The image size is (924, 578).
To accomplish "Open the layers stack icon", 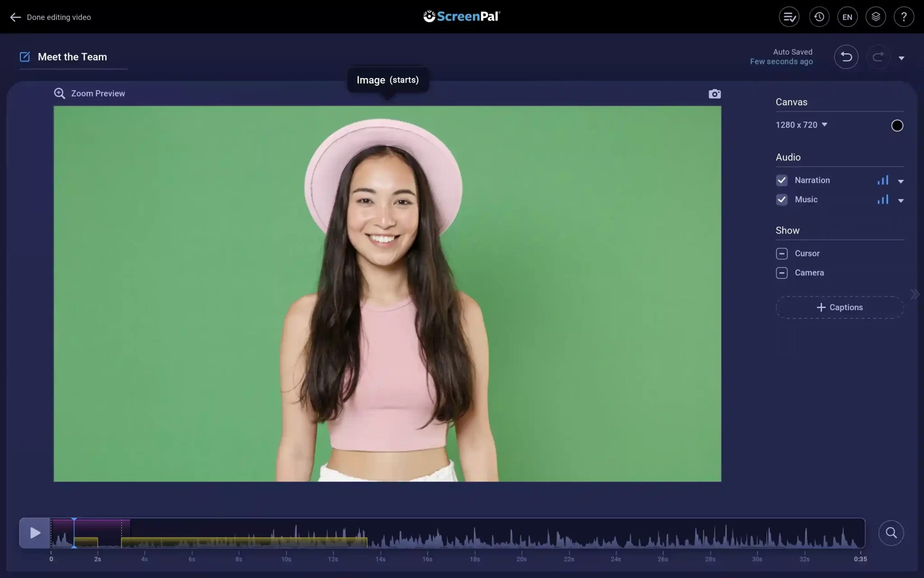I will pos(875,17).
